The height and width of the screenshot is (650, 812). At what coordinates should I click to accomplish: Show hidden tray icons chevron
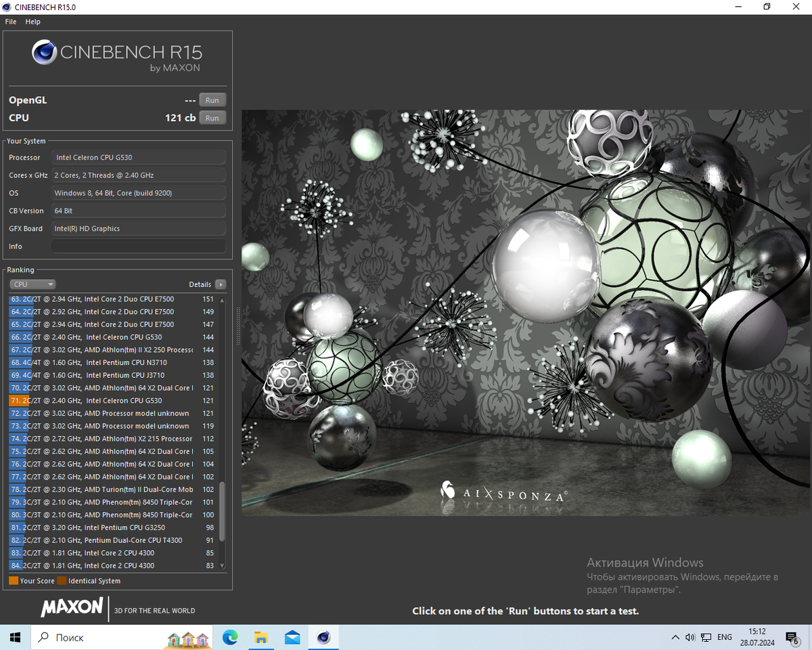tap(675, 637)
